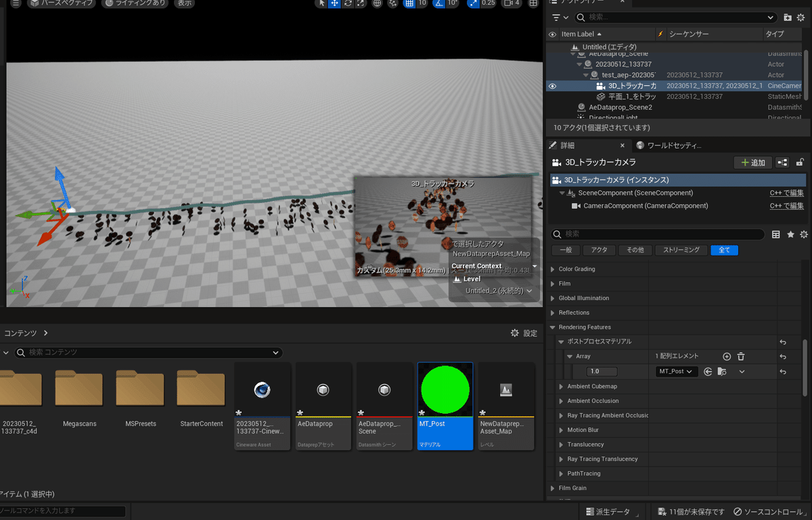
Task: Select the アクタ filter tab
Action: pos(599,250)
